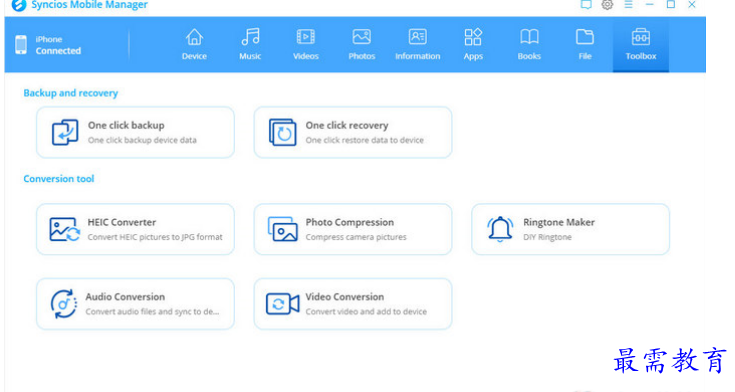735x392 pixels.
Task: Open One click backup title
Action: (126, 125)
